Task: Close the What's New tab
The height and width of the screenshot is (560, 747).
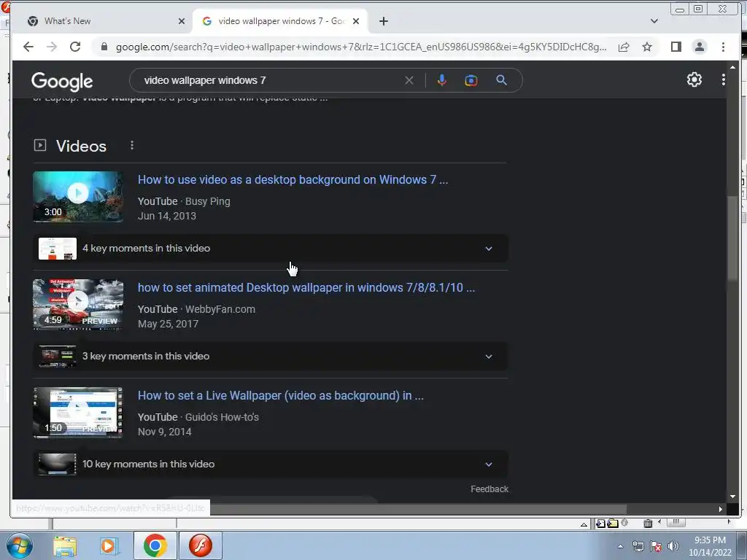Action: click(x=182, y=21)
